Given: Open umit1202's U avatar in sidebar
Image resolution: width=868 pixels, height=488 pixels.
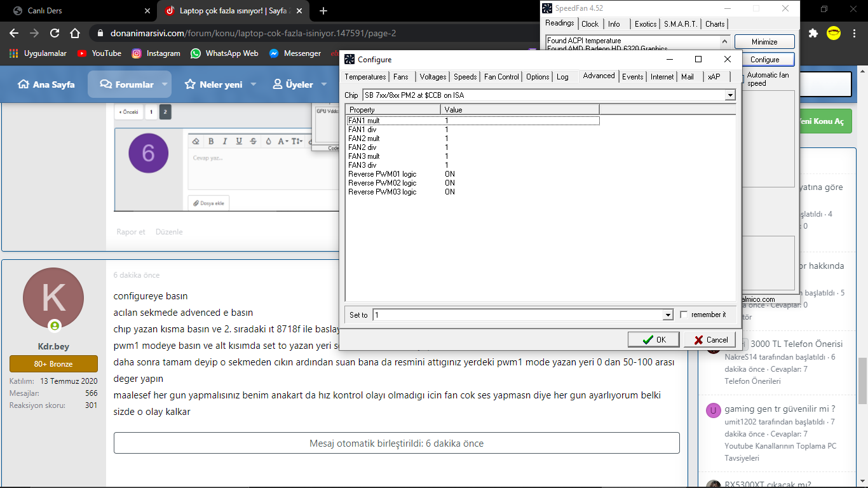Looking at the screenshot, I should tap(714, 410).
